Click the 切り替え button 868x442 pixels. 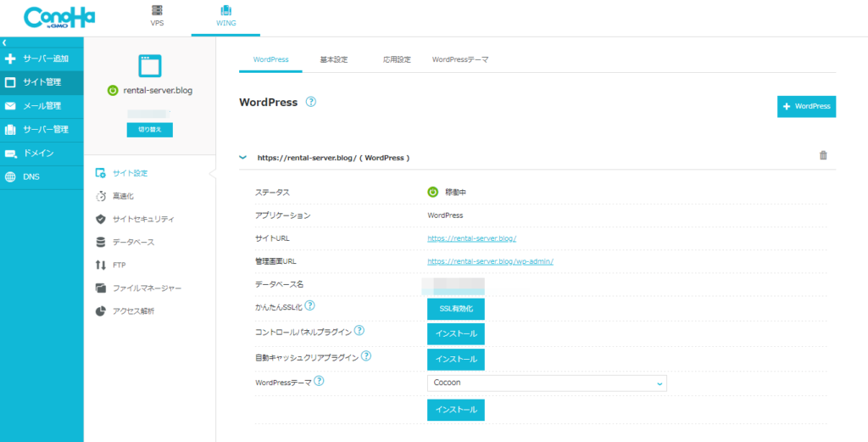pos(149,129)
